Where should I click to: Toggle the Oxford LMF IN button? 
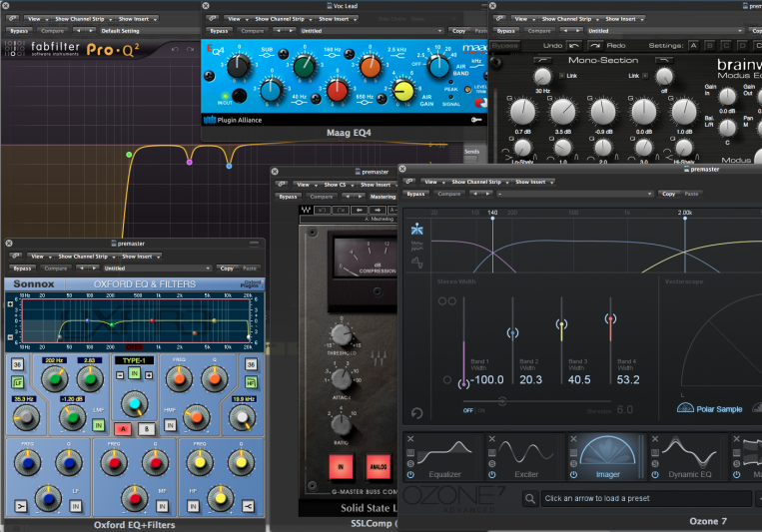(x=99, y=425)
